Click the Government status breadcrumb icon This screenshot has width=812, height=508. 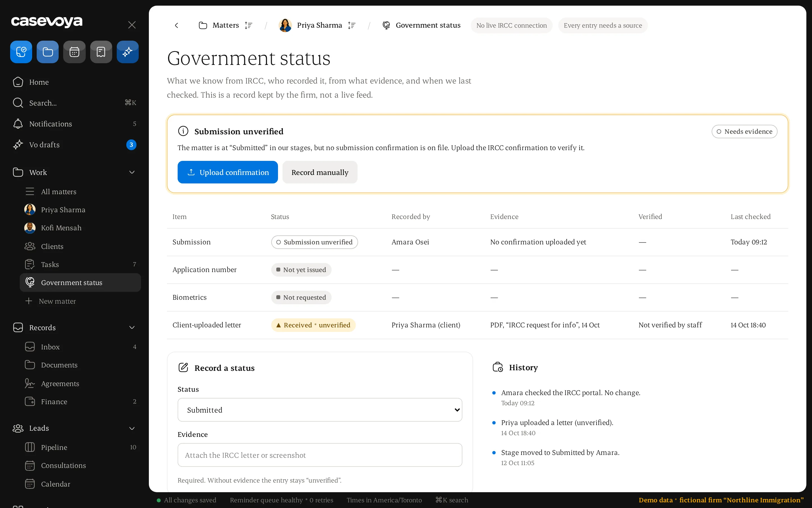[x=386, y=25]
